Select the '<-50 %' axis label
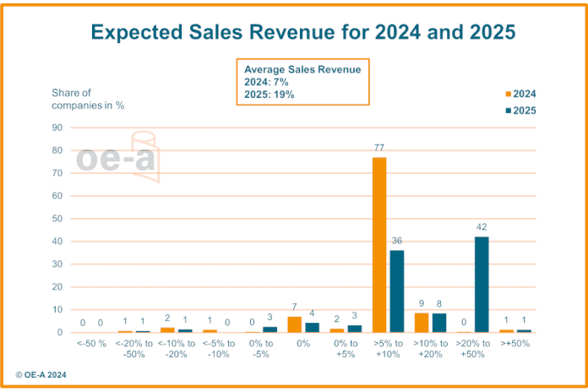This screenshot has height=392, width=588. coord(92,343)
